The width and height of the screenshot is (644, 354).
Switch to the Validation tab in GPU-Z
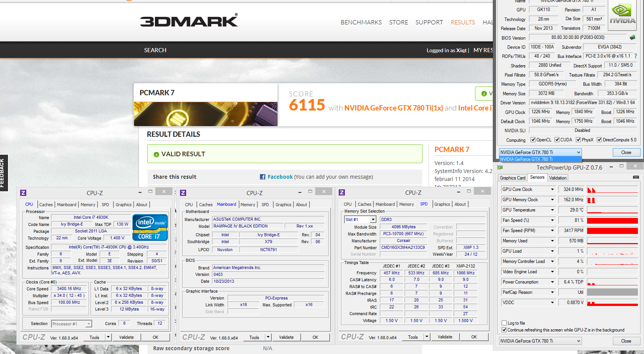click(558, 178)
